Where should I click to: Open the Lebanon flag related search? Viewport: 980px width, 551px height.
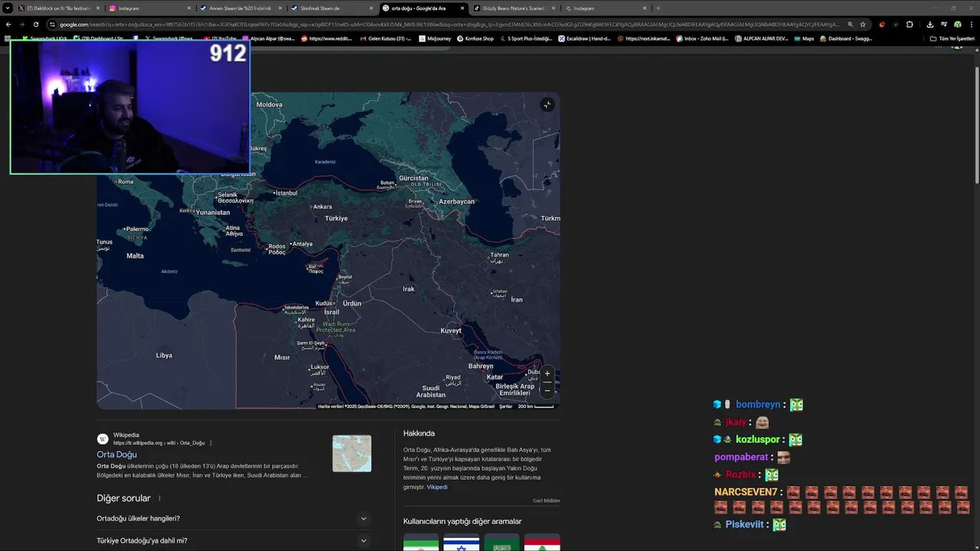coord(542,542)
